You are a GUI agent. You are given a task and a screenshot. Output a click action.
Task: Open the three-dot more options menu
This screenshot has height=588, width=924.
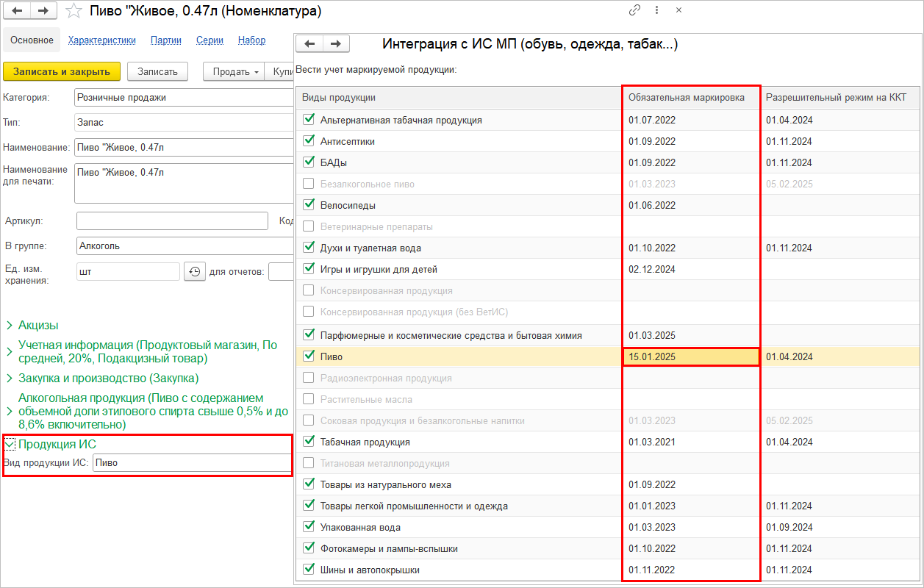(656, 11)
